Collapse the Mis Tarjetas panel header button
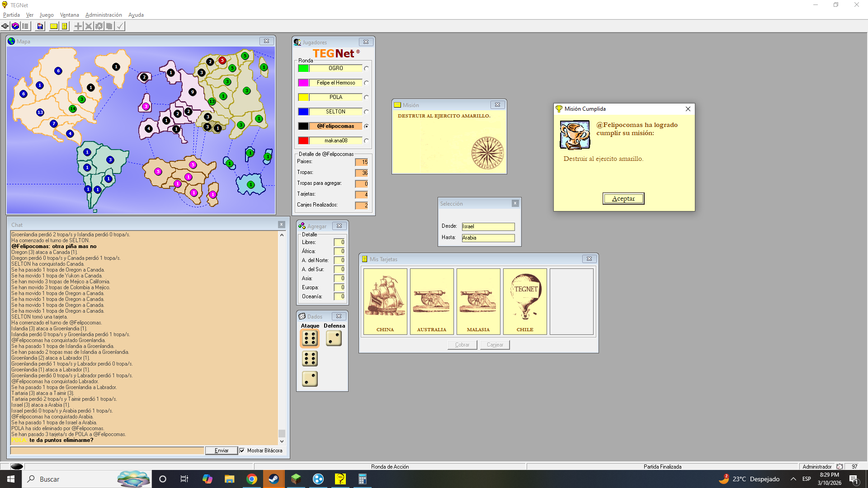The height and width of the screenshot is (488, 868). [589, 259]
